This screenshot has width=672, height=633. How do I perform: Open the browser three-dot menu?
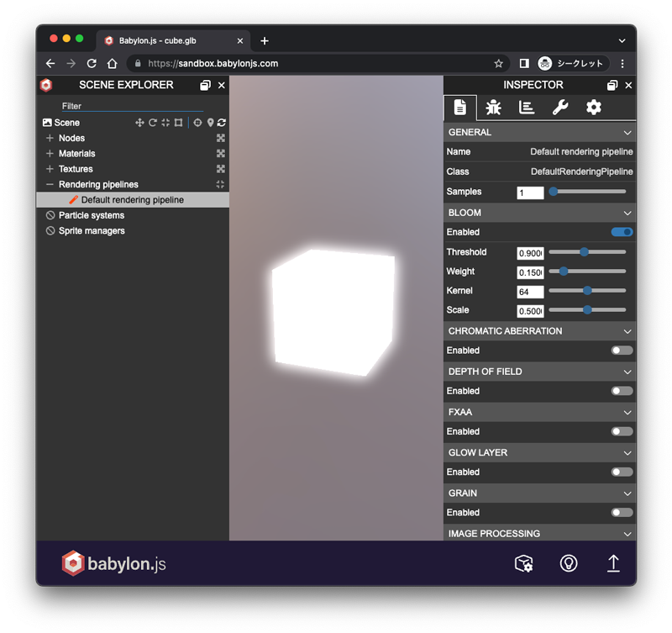pos(622,64)
